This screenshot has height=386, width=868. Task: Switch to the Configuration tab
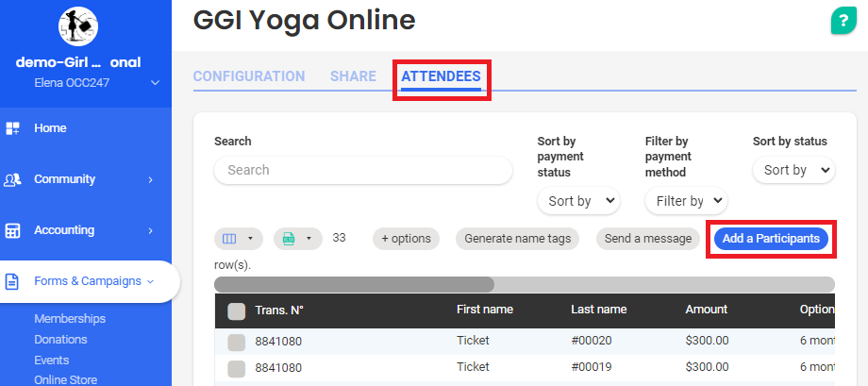tap(249, 76)
